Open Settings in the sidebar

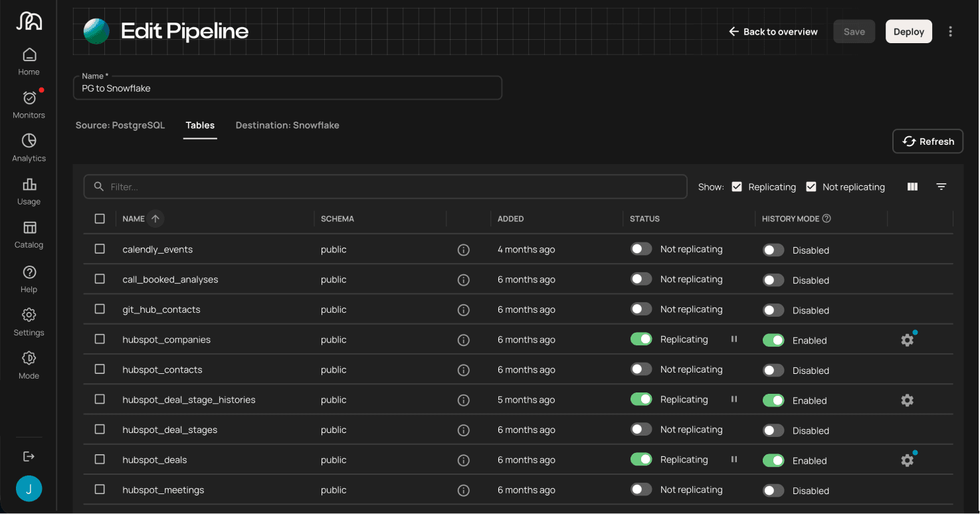click(29, 322)
